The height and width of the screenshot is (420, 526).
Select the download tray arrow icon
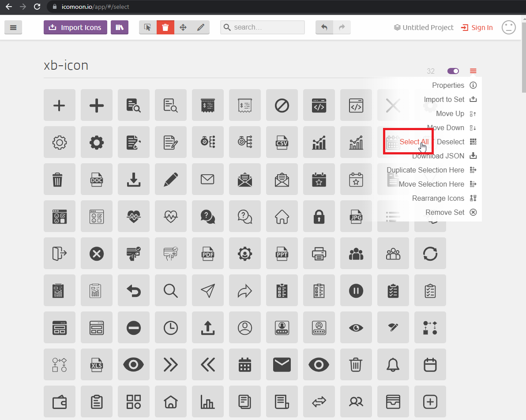click(x=134, y=179)
